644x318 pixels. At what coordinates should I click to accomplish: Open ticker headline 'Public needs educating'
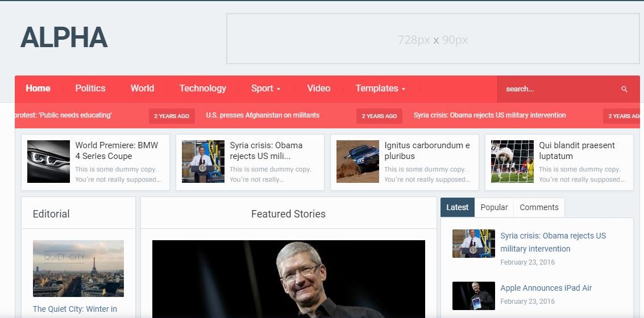(63, 115)
